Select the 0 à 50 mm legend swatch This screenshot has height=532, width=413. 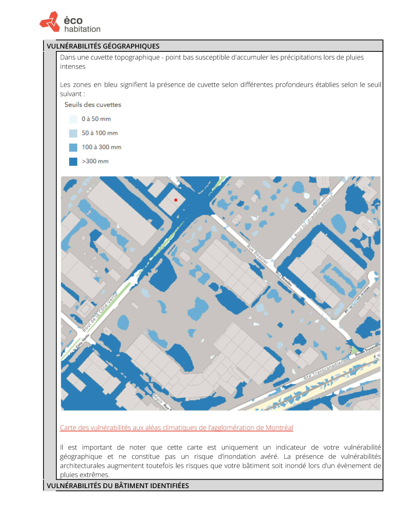click(73, 119)
